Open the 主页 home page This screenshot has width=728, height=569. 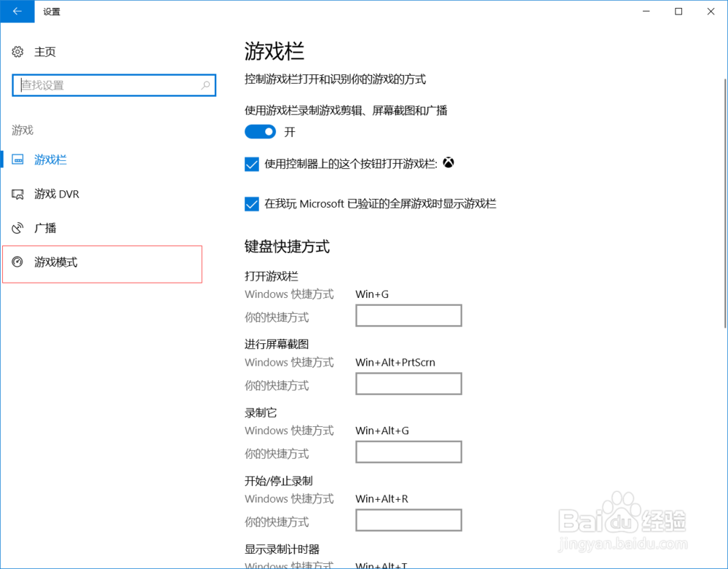[x=45, y=52]
